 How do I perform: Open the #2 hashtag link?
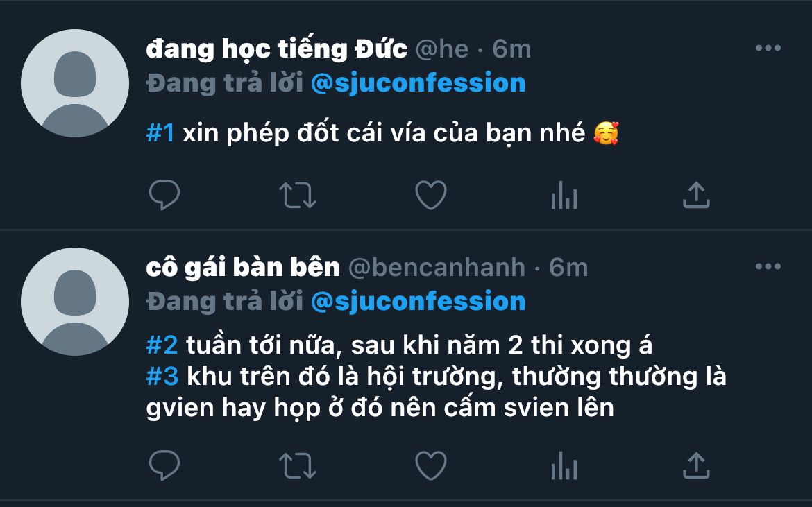162,345
